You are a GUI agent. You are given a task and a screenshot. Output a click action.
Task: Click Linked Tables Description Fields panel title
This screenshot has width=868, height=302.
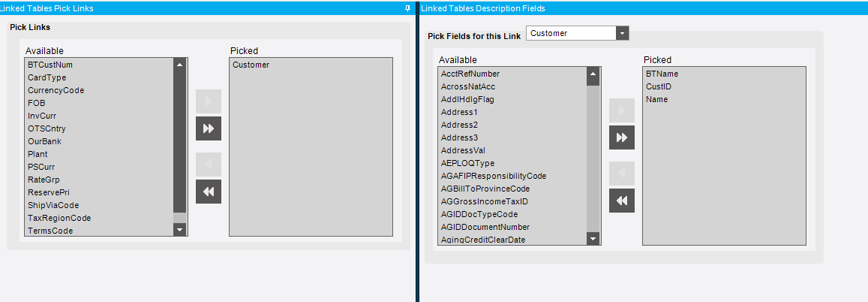[482, 8]
